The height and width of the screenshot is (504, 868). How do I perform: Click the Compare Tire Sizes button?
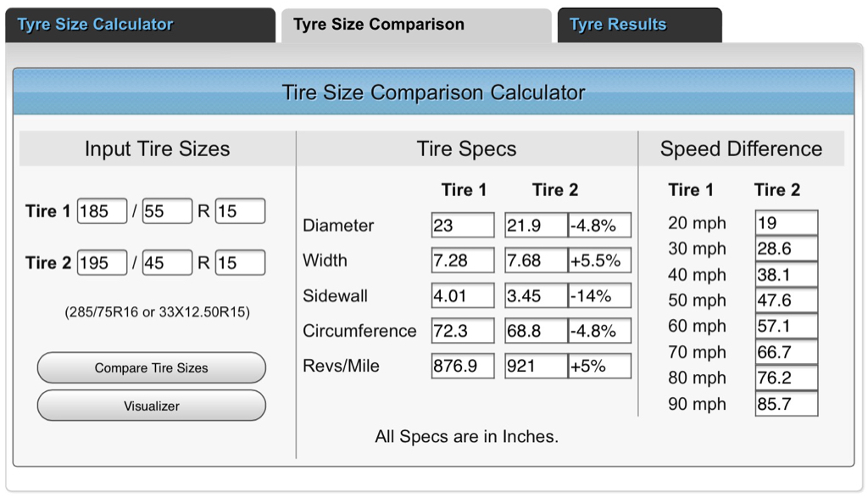(x=151, y=368)
